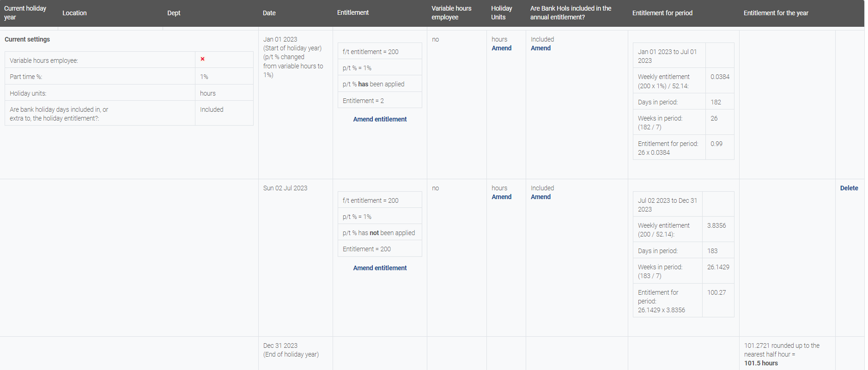Image resolution: width=868 pixels, height=370 pixels.
Task: Amend holiday units for Sun 02 Jul 2023
Action: coord(501,197)
